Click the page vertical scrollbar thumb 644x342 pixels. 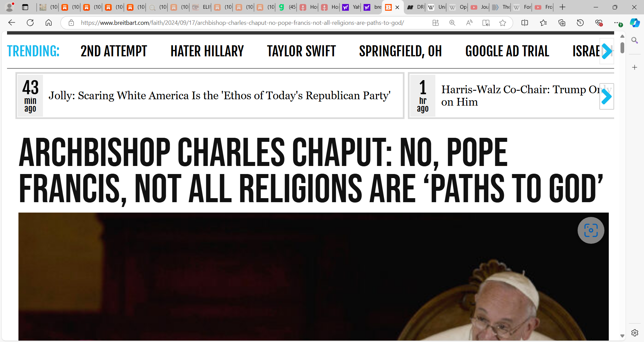point(622,48)
